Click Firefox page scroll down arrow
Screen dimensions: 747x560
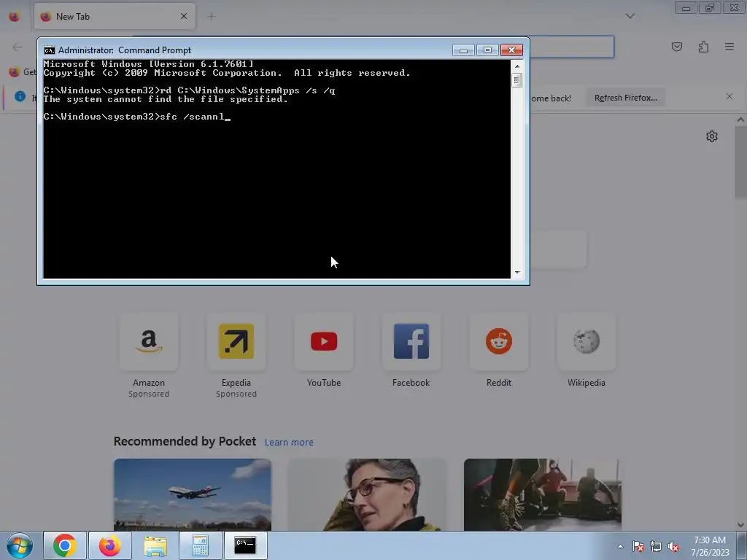click(740, 525)
